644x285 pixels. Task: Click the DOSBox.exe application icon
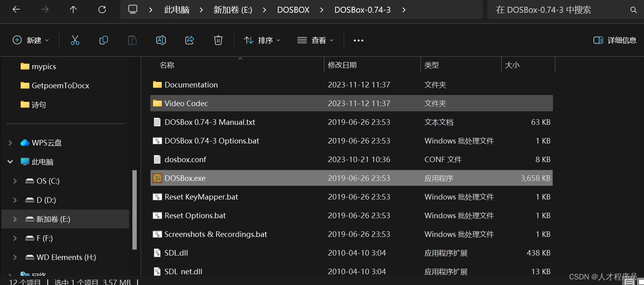[x=157, y=178]
